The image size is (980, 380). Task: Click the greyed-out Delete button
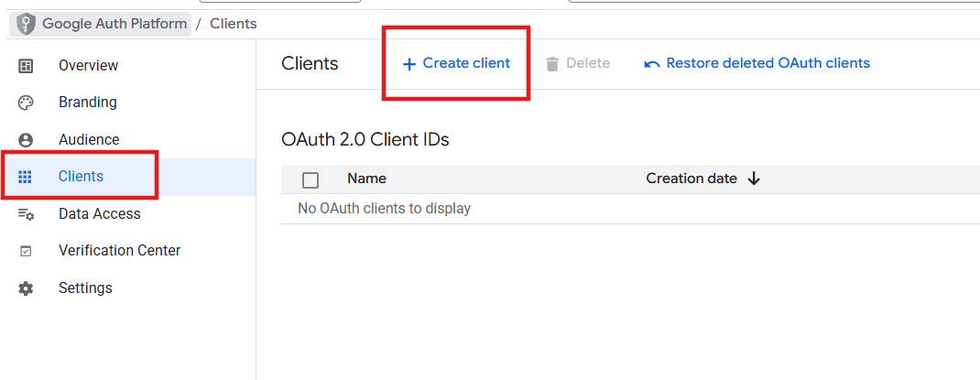click(577, 64)
